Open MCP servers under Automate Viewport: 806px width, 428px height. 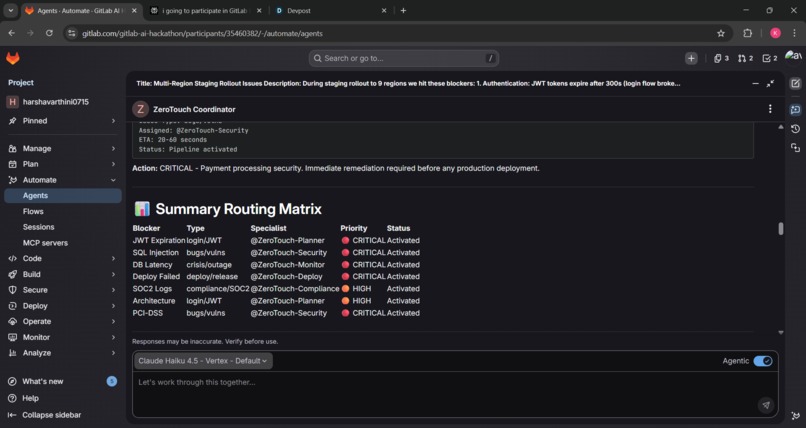(62, 243)
